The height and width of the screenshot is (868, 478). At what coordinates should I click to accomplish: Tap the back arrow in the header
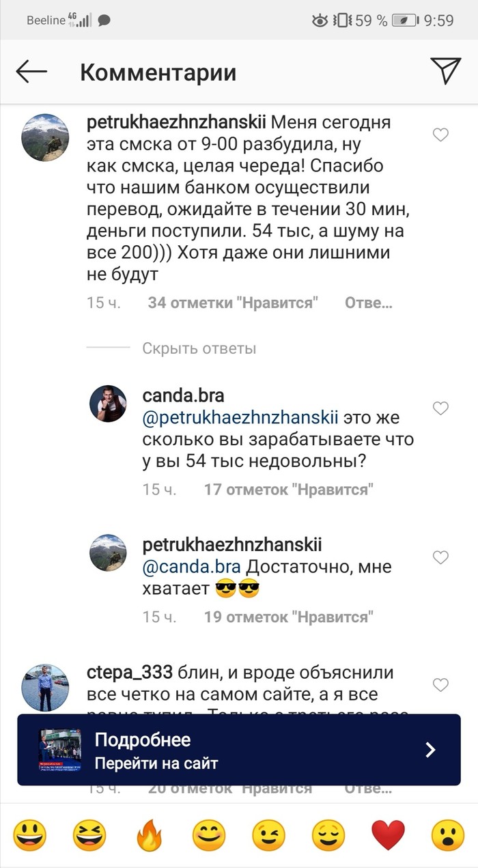(31, 71)
